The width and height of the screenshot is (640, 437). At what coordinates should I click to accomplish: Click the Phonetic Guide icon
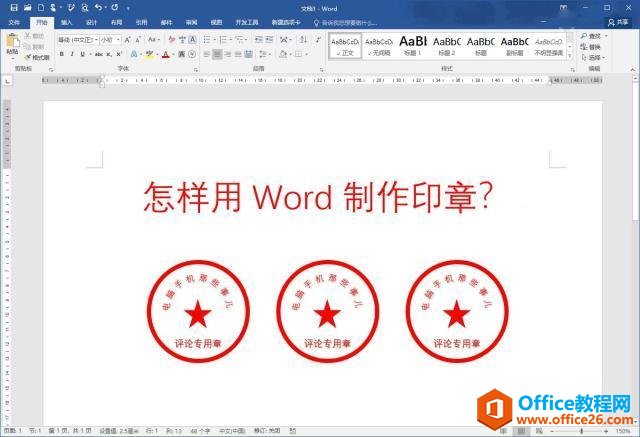click(x=182, y=40)
